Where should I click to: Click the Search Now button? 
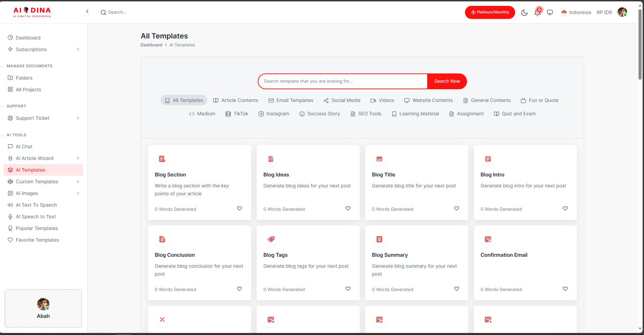point(447,81)
